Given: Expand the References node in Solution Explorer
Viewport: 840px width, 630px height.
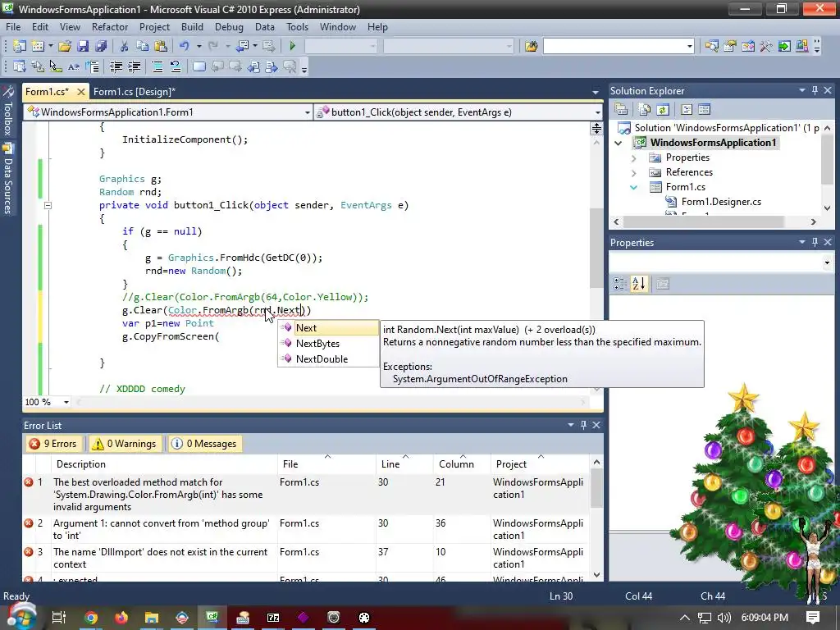Looking at the screenshot, I should click(634, 172).
